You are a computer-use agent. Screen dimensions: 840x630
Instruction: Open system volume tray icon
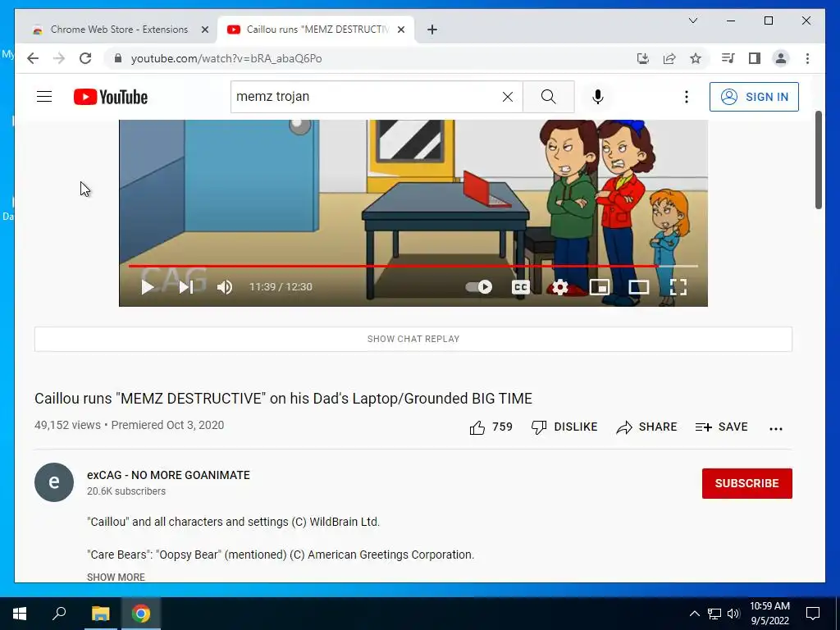[x=733, y=614]
